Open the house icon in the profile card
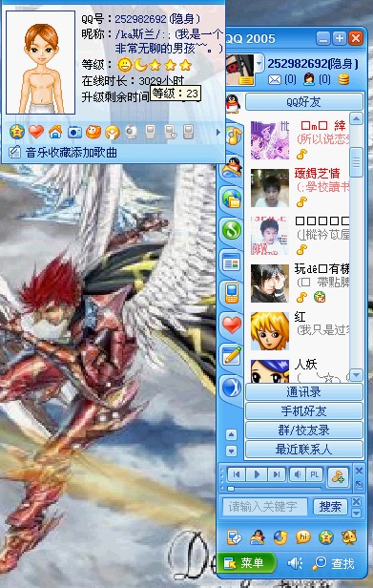 coord(55,132)
